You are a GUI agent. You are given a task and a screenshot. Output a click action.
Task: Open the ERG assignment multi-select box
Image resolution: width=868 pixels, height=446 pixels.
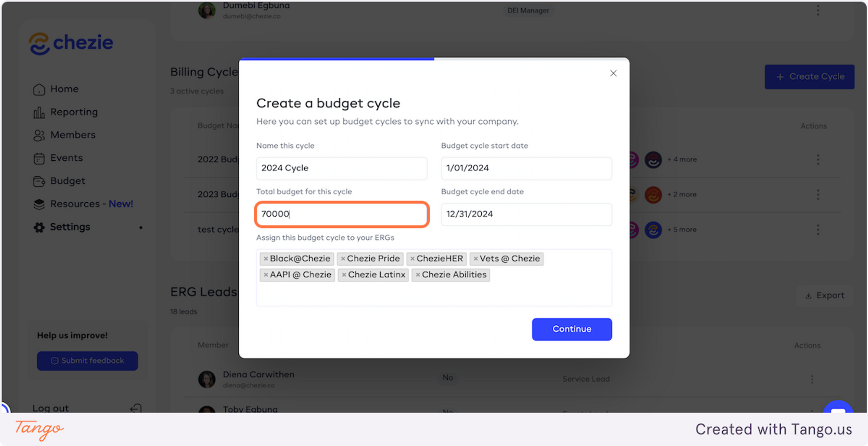point(434,293)
